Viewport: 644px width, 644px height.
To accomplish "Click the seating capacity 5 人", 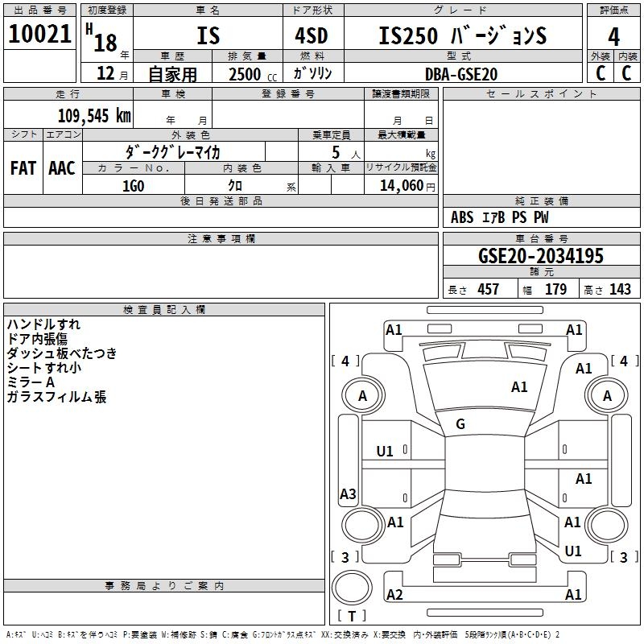I will tap(346, 152).
